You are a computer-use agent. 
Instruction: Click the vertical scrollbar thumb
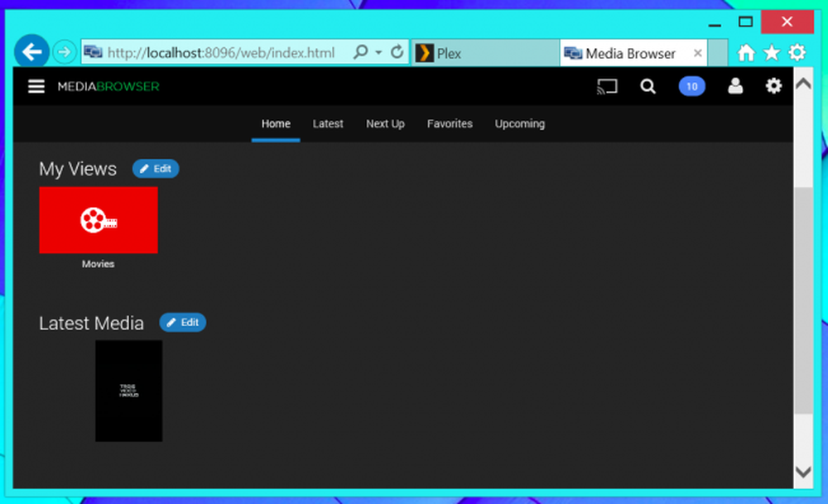click(803, 300)
